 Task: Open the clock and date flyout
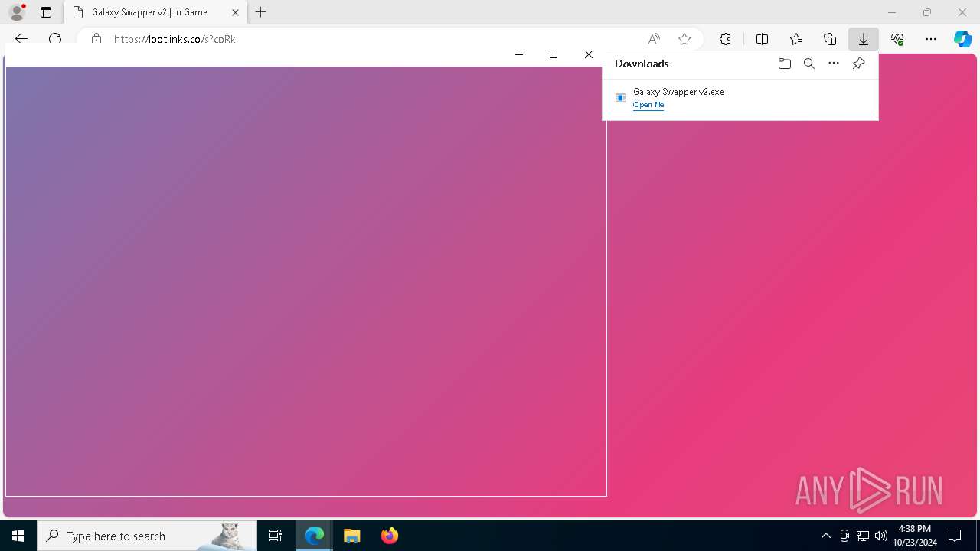(x=915, y=536)
